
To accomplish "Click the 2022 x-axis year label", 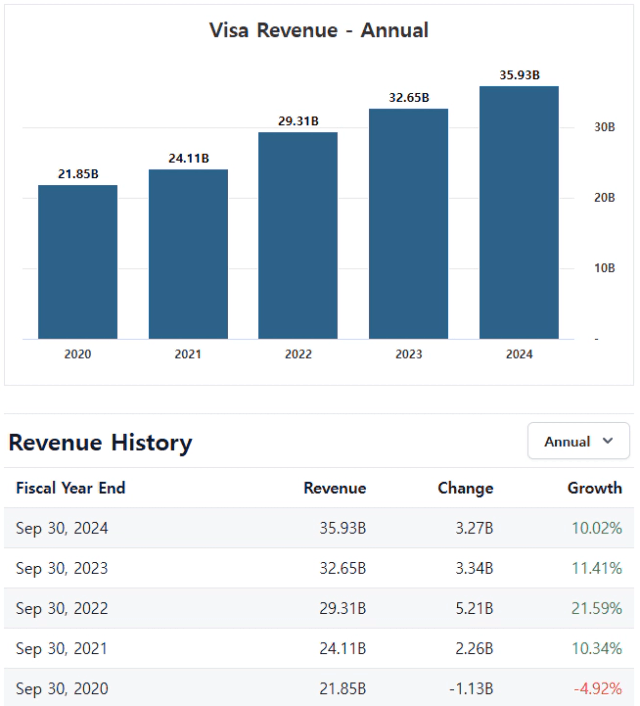I will coord(298,354).
